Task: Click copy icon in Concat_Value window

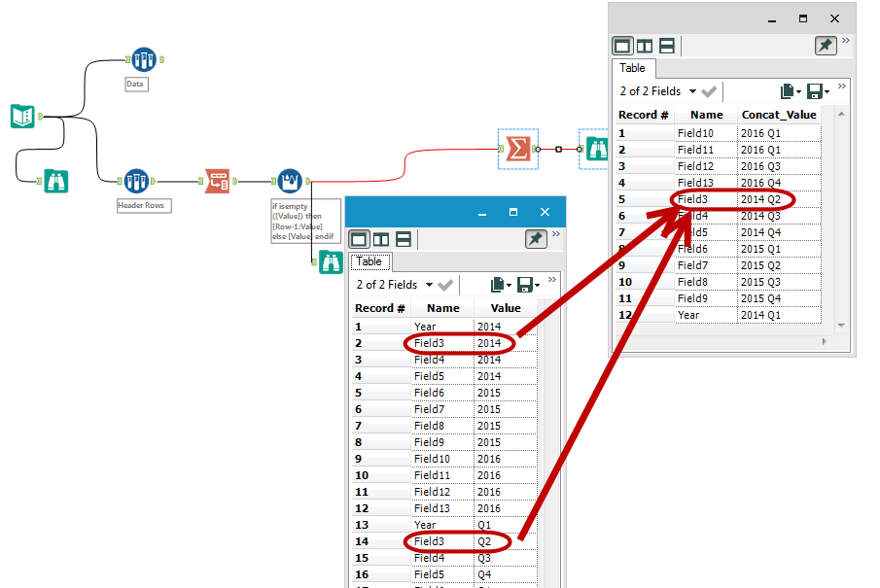Action: [x=788, y=91]
